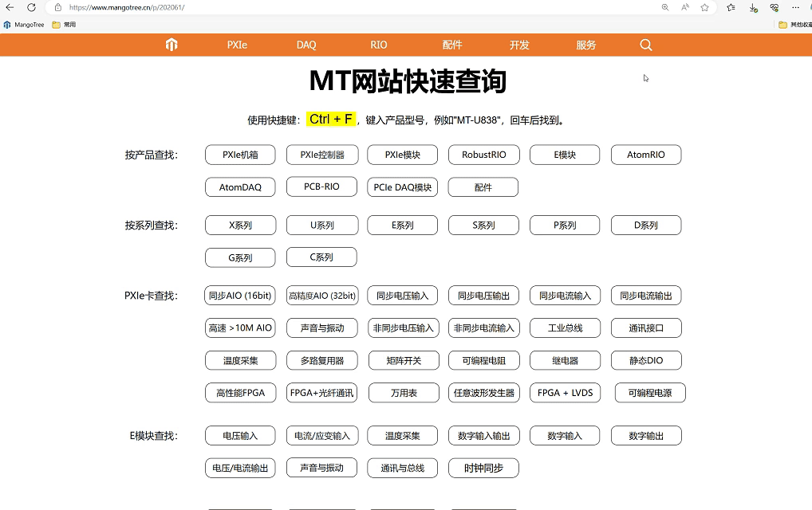Choose the RobustRIO product button
The image size is (812, 510).
point(483,155)
